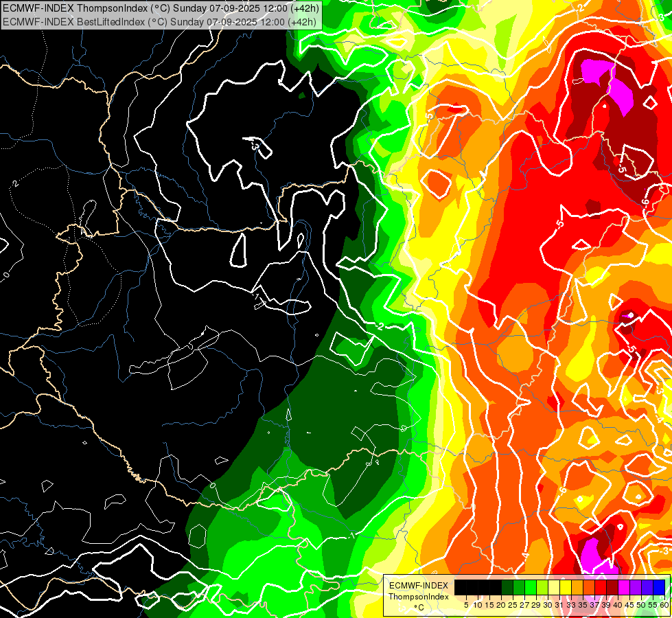Select the purple legend swatch between 45 and 50
The image size is (672, 618).
[635, 587]
